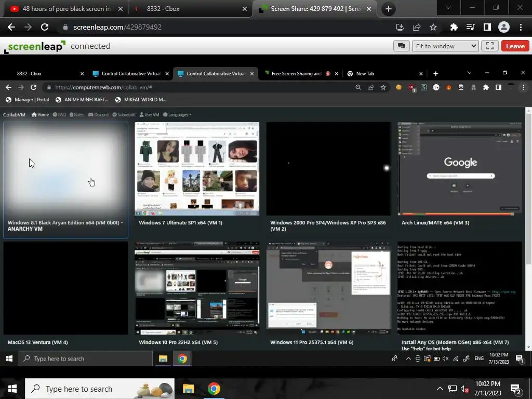
Task: Open the Install Any OS (VM 7) thumbnail
Action: [x=460, y=288]
